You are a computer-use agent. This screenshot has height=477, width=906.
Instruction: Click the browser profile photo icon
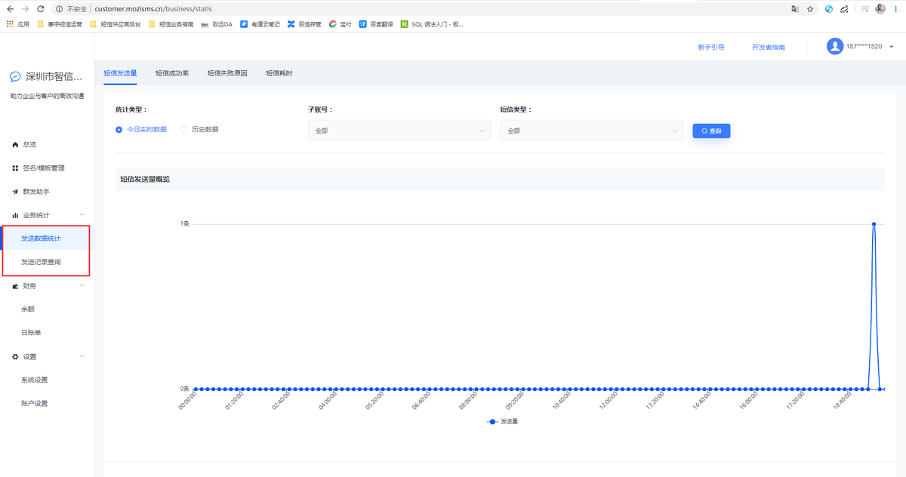click(x=881, y=9)
